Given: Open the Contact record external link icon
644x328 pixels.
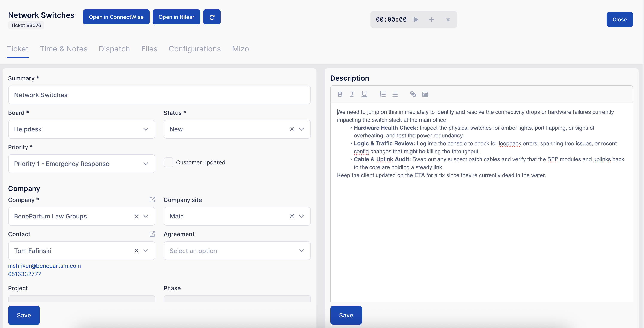Looking at the screenshot, I should pyautogui.click(x=152, y=234).
